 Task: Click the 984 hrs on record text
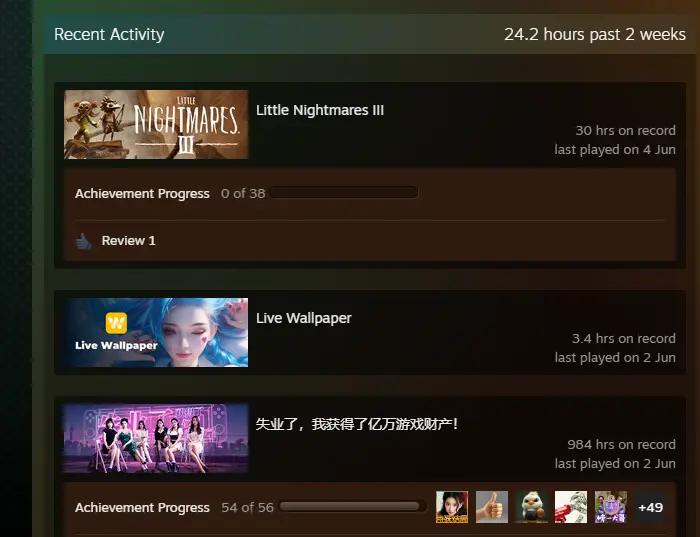pyautogui.click(x=621, y=445)
